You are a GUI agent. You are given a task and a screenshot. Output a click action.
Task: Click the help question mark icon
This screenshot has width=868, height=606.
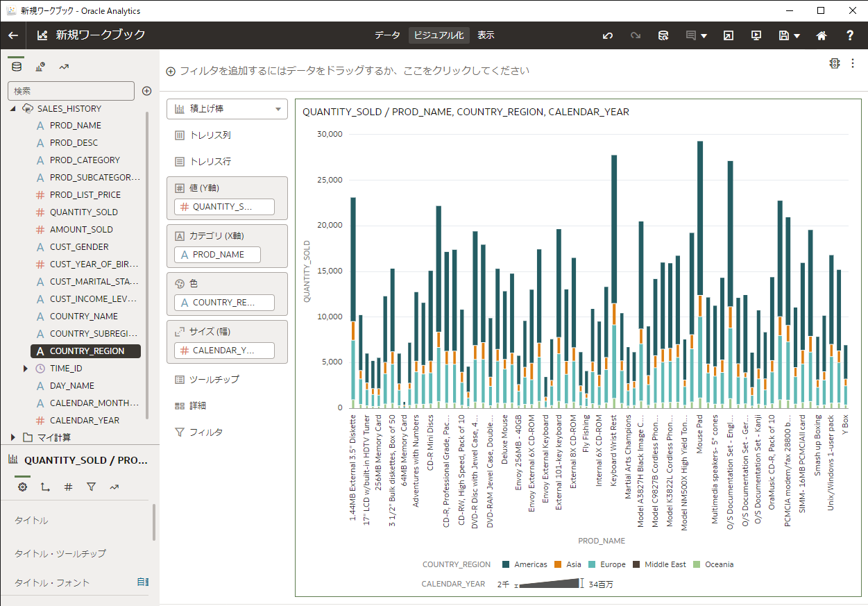coord(850,35)
